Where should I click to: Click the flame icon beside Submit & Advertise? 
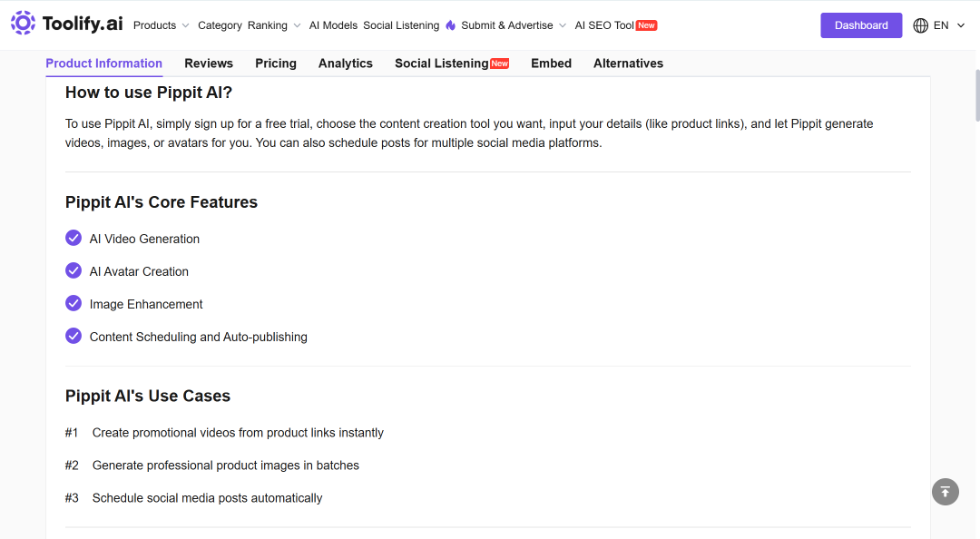451,25
